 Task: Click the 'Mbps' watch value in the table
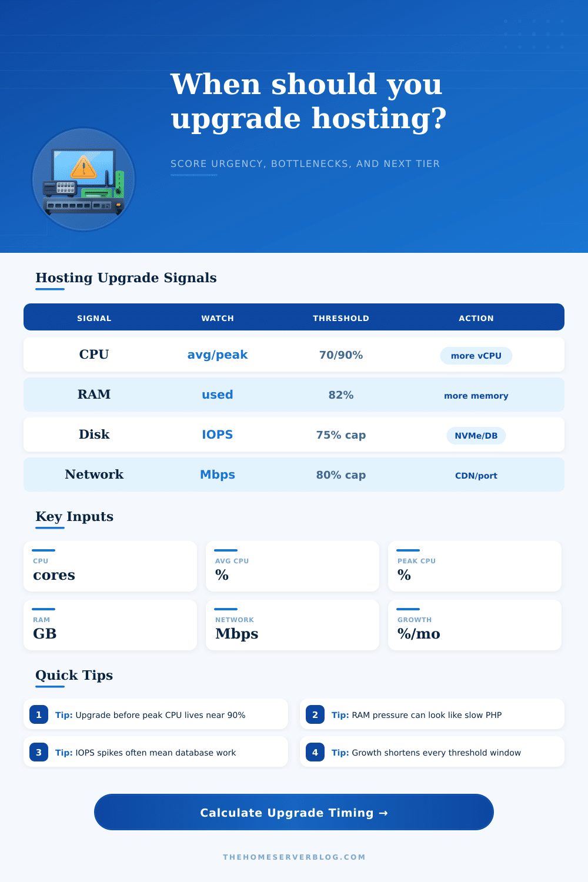point(218,475)
